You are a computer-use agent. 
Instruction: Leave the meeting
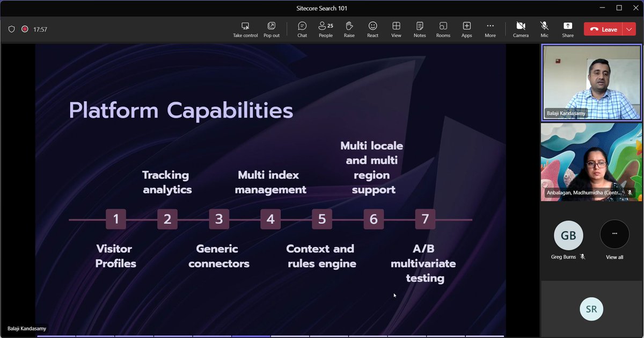603,30
